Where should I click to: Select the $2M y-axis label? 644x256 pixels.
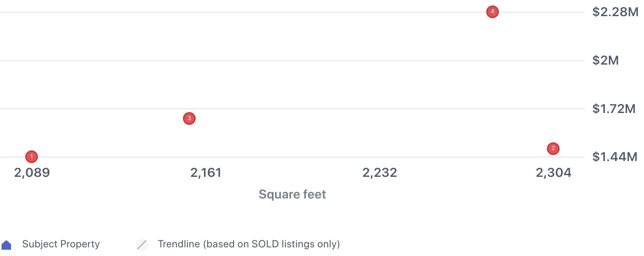coord(605,60)
